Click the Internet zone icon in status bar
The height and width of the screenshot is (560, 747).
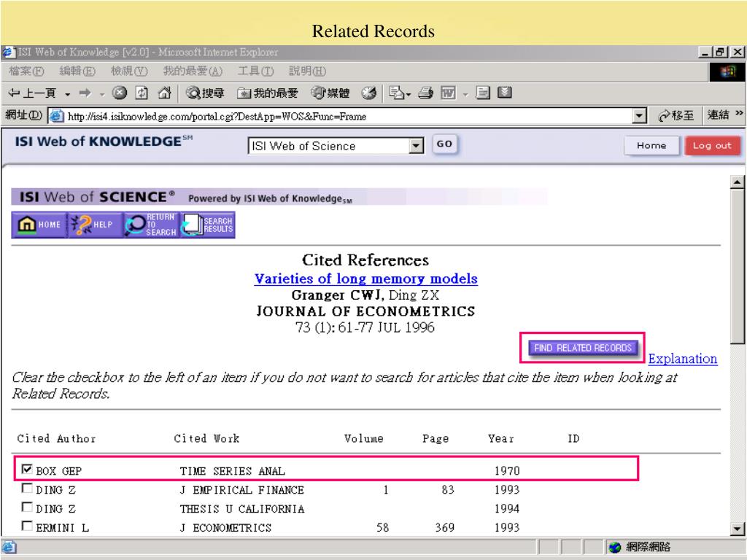[x=615, y=547]
